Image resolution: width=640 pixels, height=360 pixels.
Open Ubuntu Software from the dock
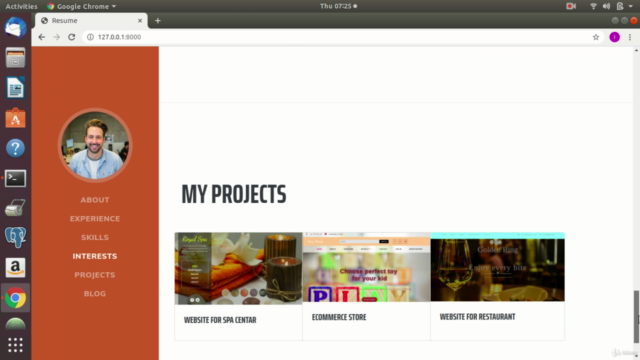click(x=16, y=118)
